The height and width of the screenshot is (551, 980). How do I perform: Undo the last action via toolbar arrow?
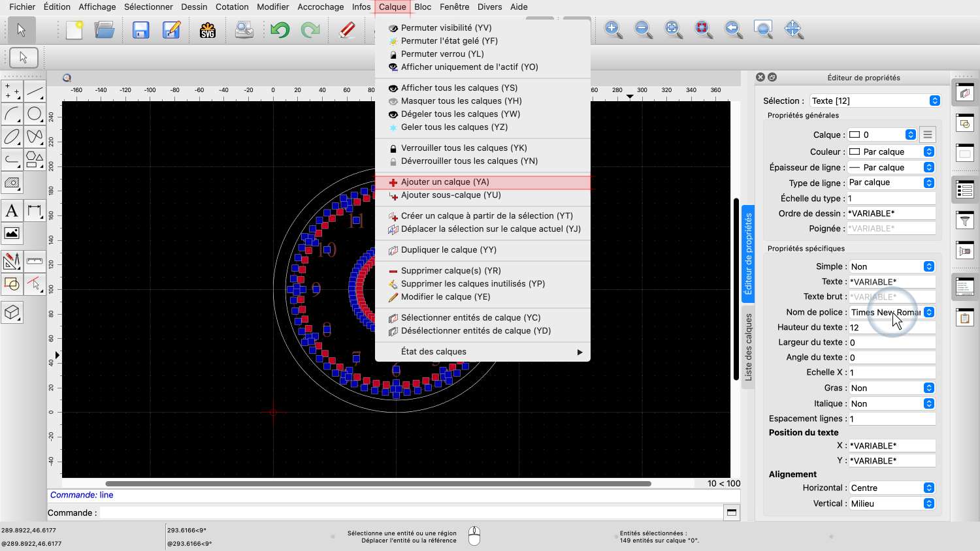point(280,30)
